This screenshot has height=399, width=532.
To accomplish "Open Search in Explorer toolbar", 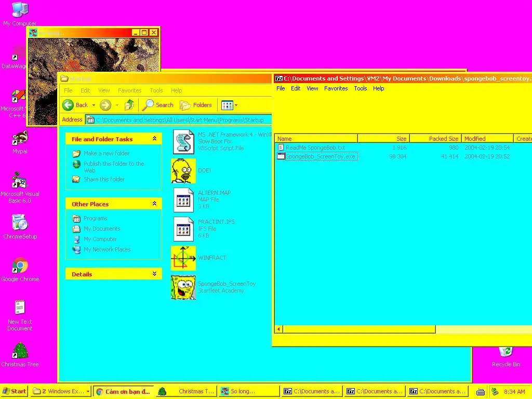I will 158,105.
